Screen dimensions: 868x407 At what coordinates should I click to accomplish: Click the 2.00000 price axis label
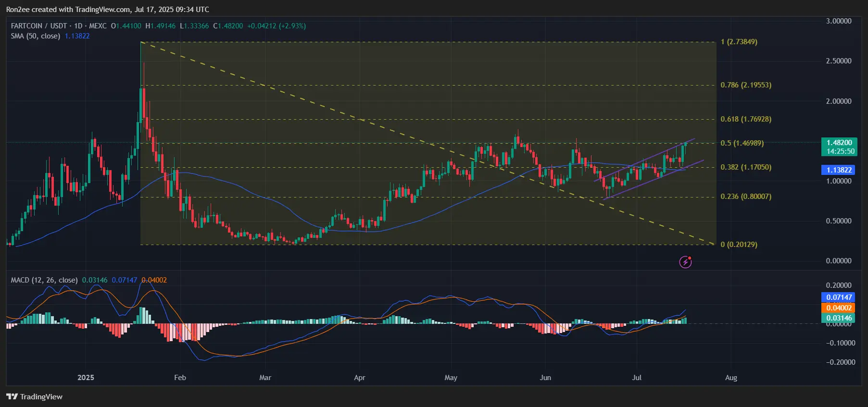[x=839, y=101]
